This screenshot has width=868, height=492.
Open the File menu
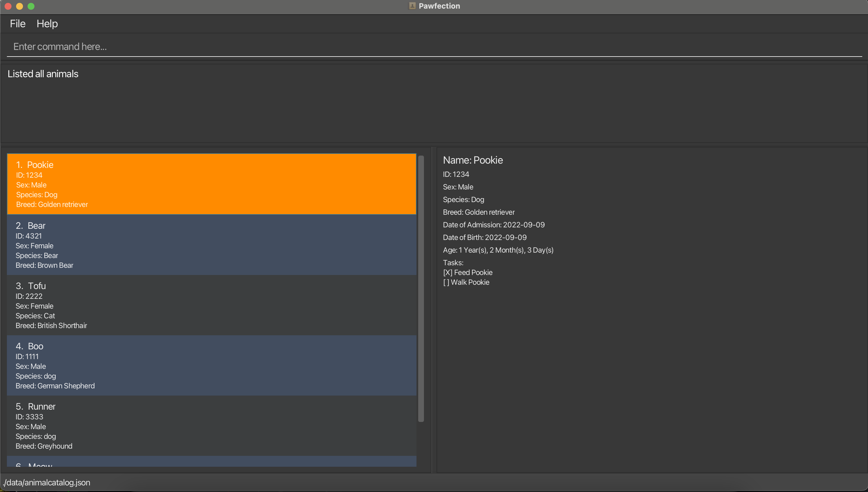18,24
